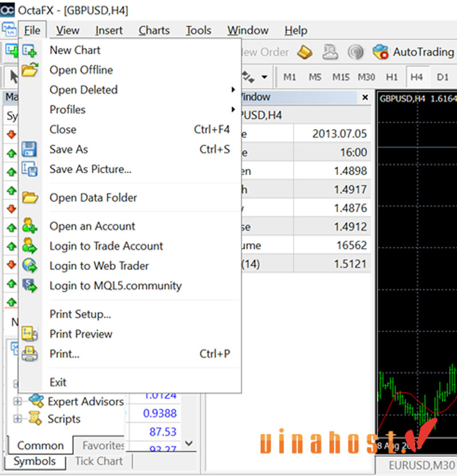Open the Help menu
457x476 pixels.
pyautogui.click(x=296, y=30)
